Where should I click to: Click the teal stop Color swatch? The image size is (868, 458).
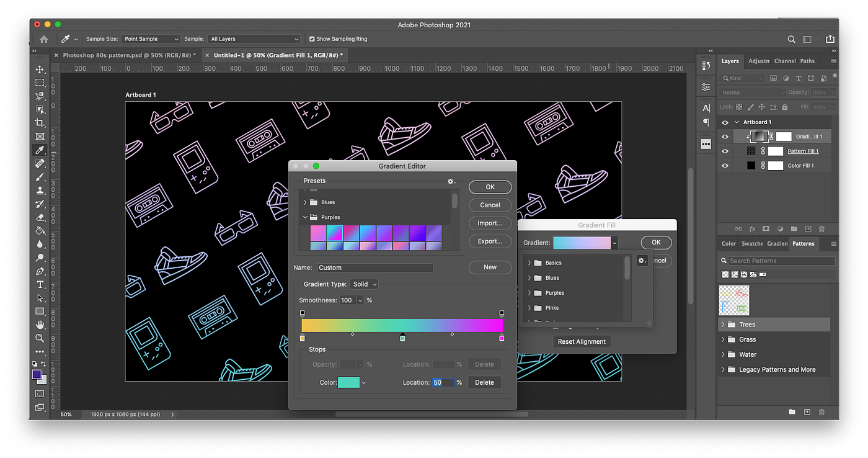coord(348,382)
